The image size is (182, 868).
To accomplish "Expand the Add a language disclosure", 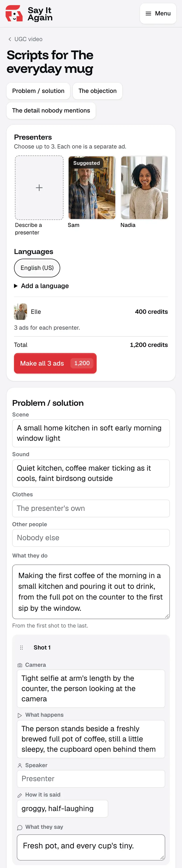I will coord(42,286).
